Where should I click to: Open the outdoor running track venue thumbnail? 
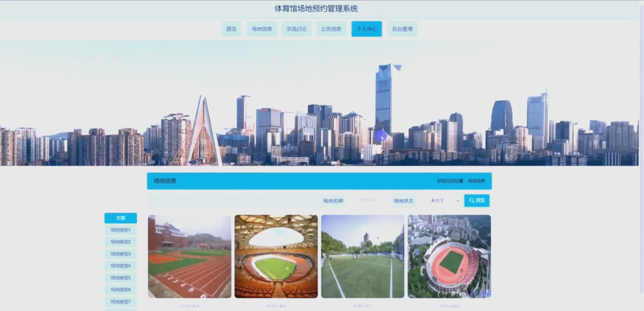point(189,256)
